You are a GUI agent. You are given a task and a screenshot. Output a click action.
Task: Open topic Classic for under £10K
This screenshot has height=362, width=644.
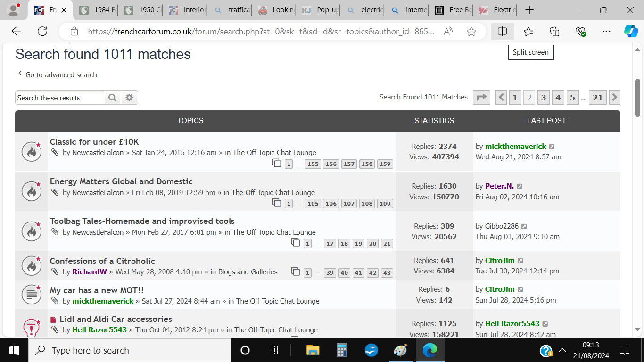coord(94,142)
